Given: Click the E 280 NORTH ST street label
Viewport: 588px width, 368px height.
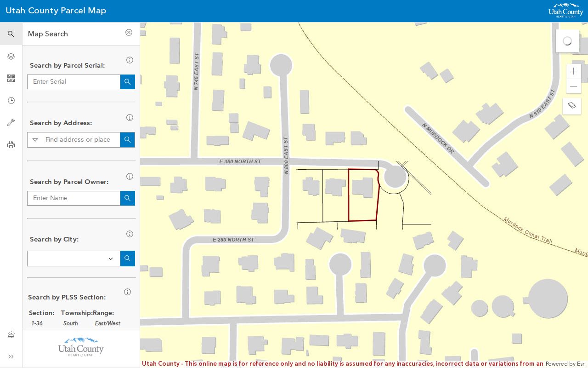Looking at the screenshot, I should [233, 240].
